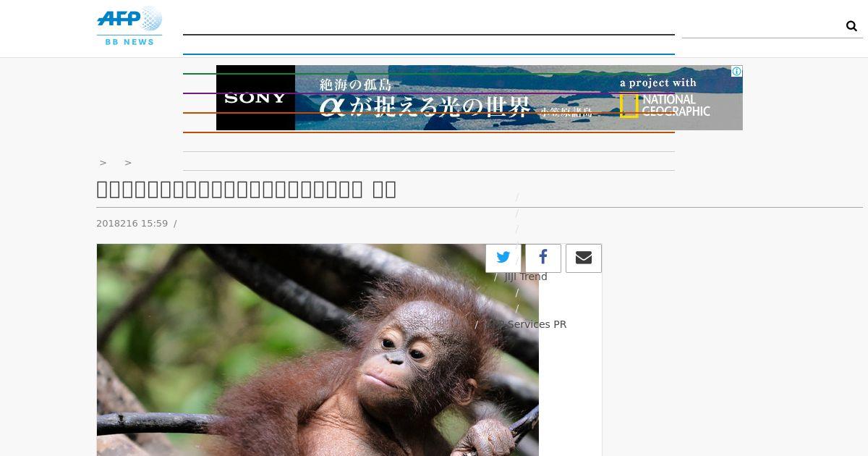Share article on Twitter
The height and width of the screenshot is (456, 868).
point(503,258)
